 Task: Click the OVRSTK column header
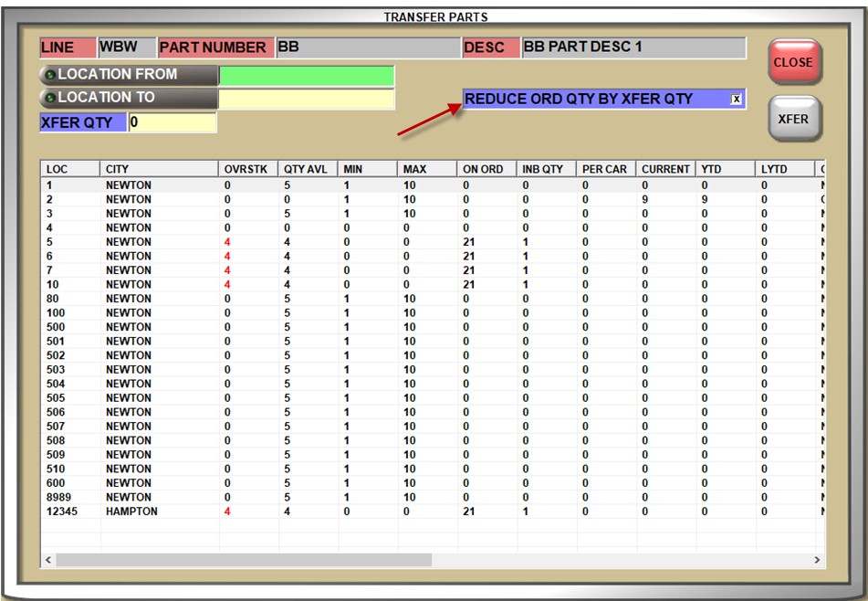(x=247, y=169)
